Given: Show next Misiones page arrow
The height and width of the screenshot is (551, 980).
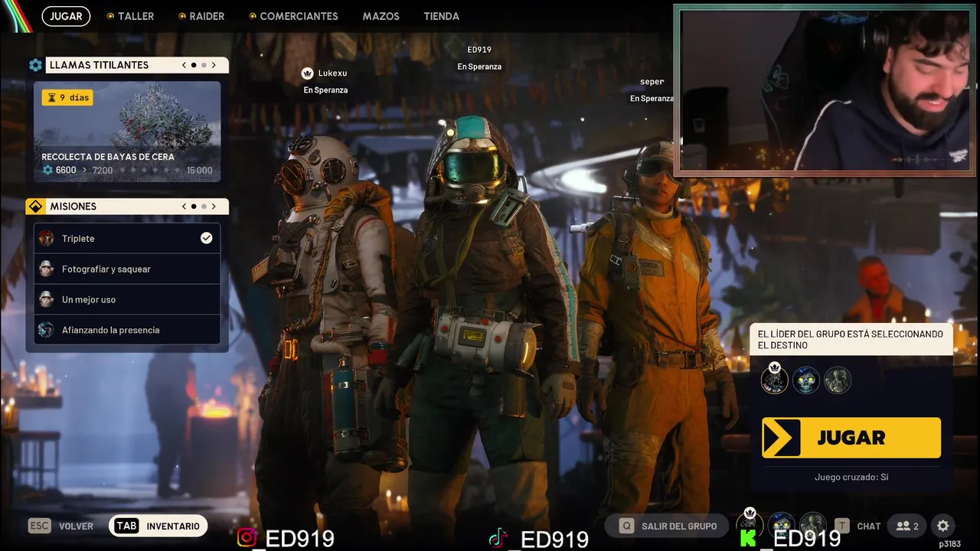Looking at the screenshot, I should click(x=214, y=207).
